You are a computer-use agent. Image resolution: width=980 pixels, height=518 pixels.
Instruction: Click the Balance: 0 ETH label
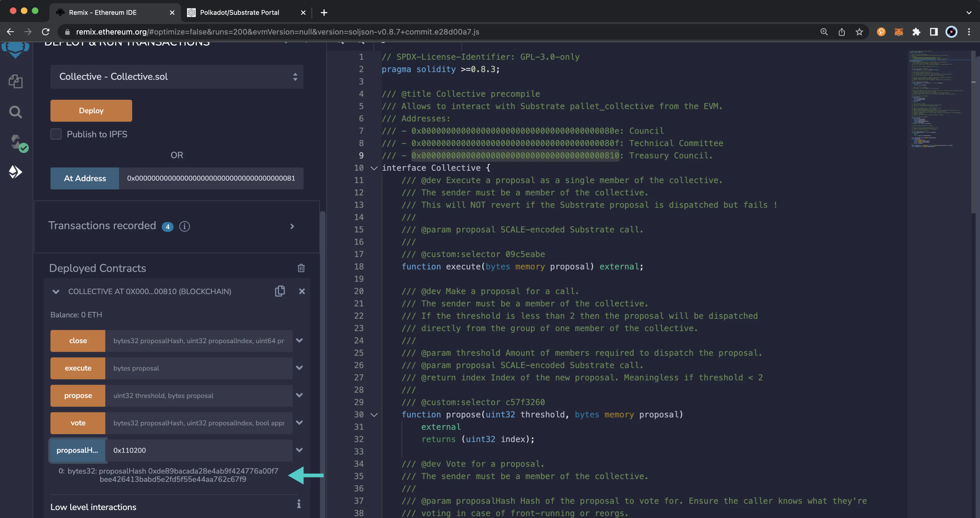coord(76,315)
